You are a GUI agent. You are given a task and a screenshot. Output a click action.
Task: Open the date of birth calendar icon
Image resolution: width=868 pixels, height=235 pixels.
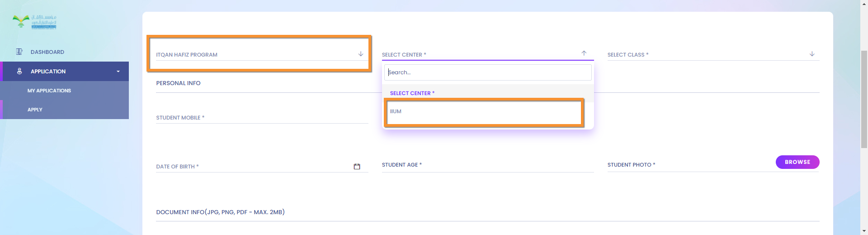(x=357, y=167)
